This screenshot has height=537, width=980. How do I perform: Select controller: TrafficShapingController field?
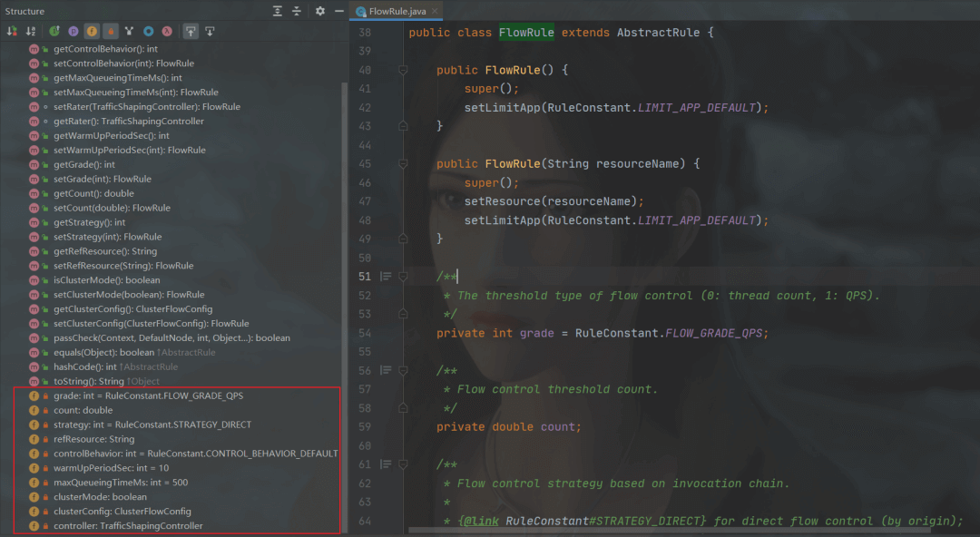[x=128, y=526]
